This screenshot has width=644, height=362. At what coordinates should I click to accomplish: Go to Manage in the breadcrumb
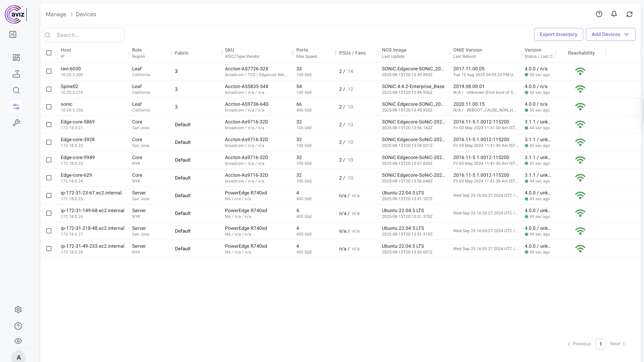(x=56, y=14)
